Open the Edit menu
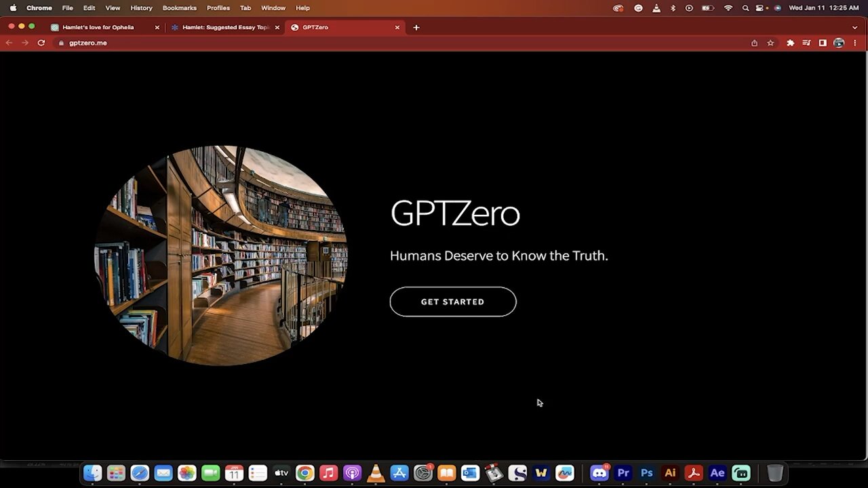868x488 pixels. [x=89, y=8]
